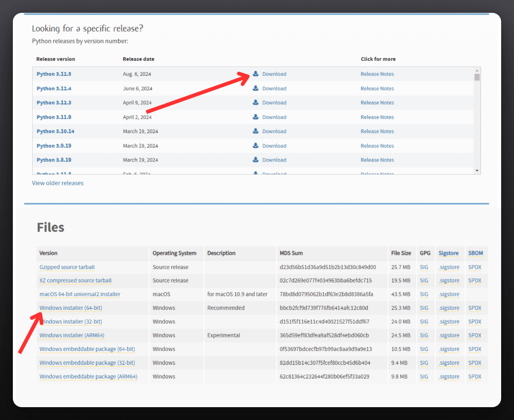Screen dimensions: 514x420
Task: Open the Python 3.11.9 release link
Action: 54,117
